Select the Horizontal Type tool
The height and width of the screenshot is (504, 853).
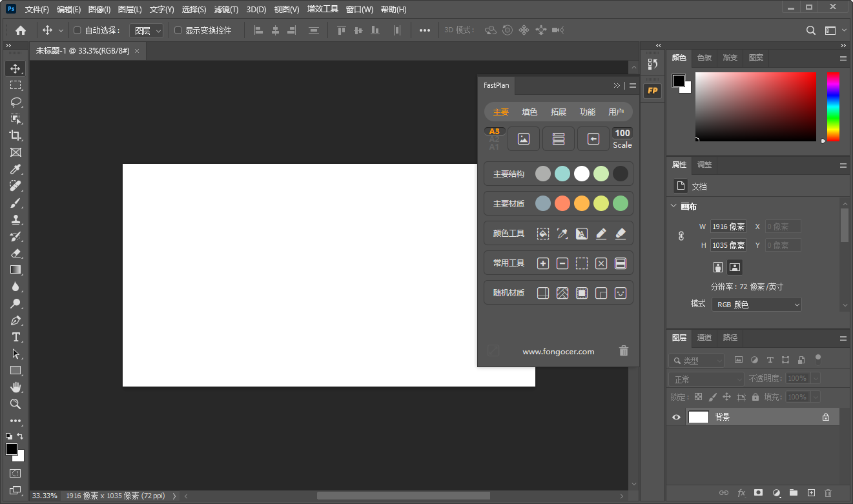click(x=15, y=337)
